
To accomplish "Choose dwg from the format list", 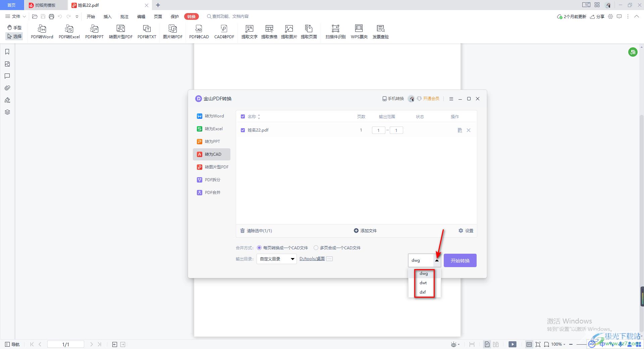I will tap(424, 273).
